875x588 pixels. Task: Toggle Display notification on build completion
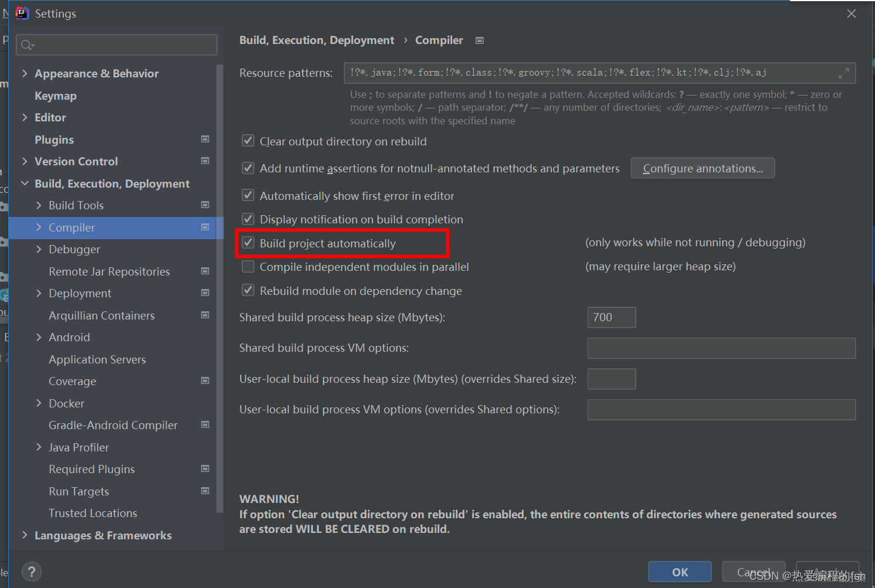click(x=248, y=219)
